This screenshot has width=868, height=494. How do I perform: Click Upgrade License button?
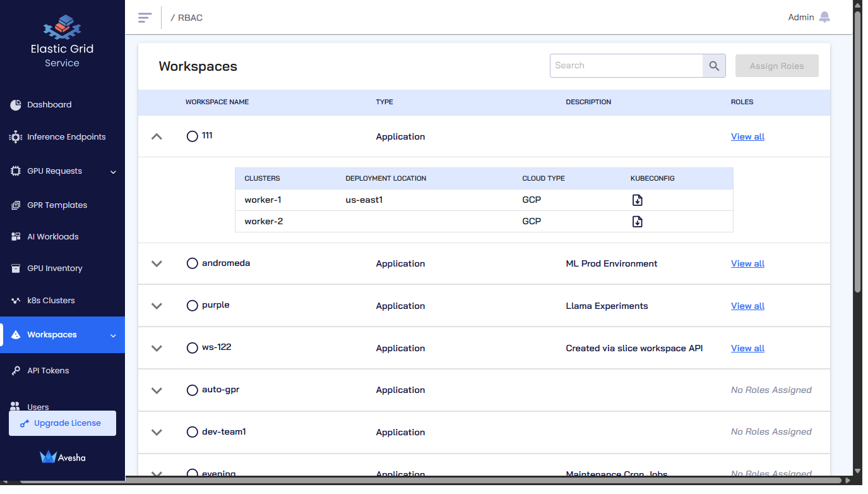(62, 423)
